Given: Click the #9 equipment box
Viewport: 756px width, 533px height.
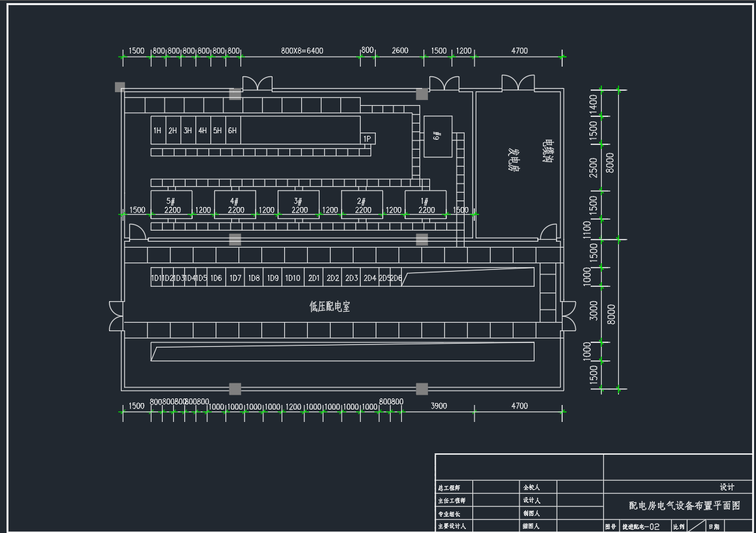Looking at the screenshot, I should pyautogui.click(x=437, y=137).
